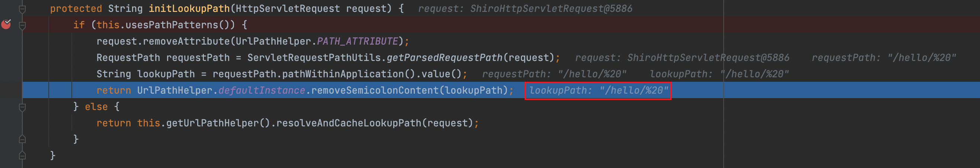Click the getParsedRequestPath method call

pos(444,58)
